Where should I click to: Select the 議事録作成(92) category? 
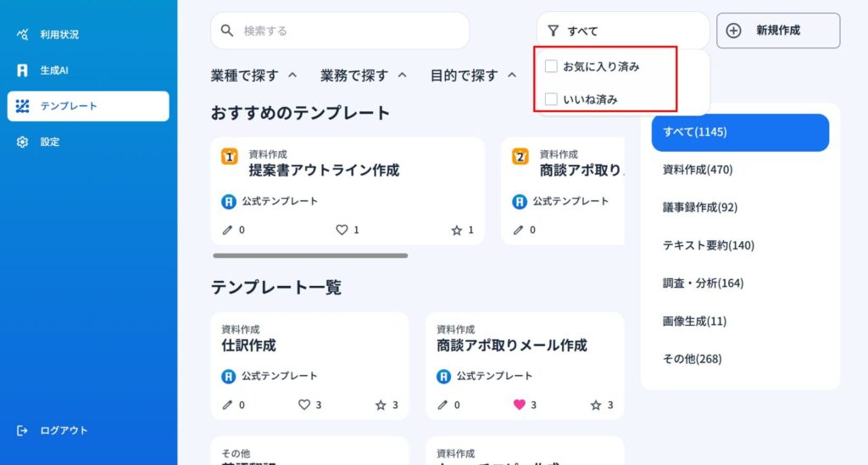700,207
